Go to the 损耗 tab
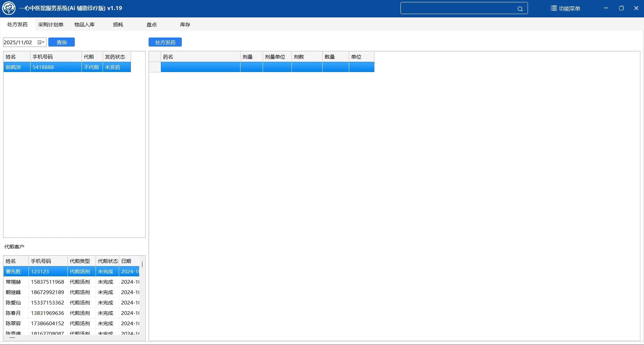Screen dimensions: 644x345 tap(118, 24)
